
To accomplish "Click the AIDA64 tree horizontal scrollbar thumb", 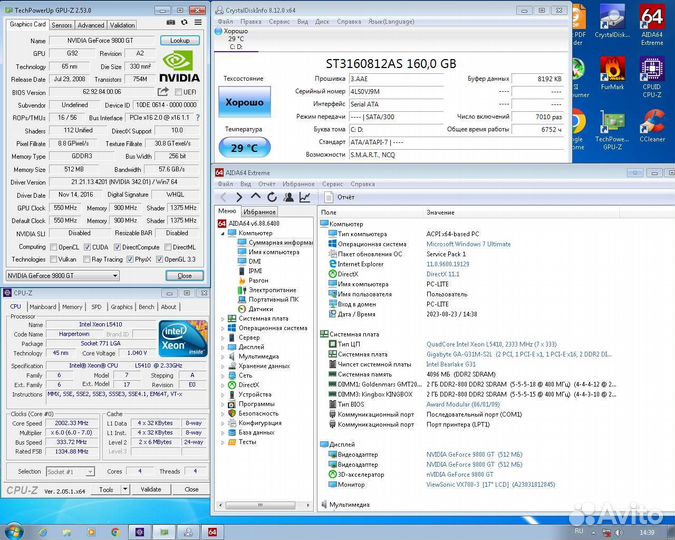I will tap(260, 505).
